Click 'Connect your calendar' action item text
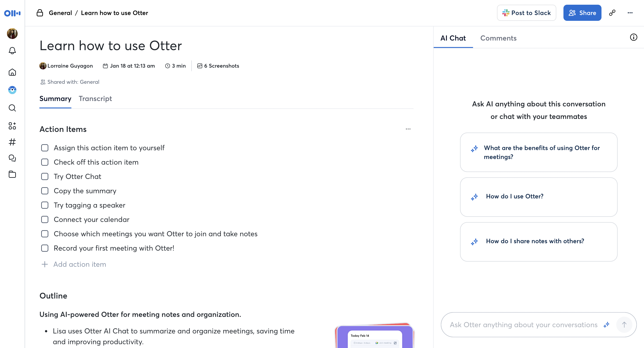This screenshot has width=644, height=348. 92,219
